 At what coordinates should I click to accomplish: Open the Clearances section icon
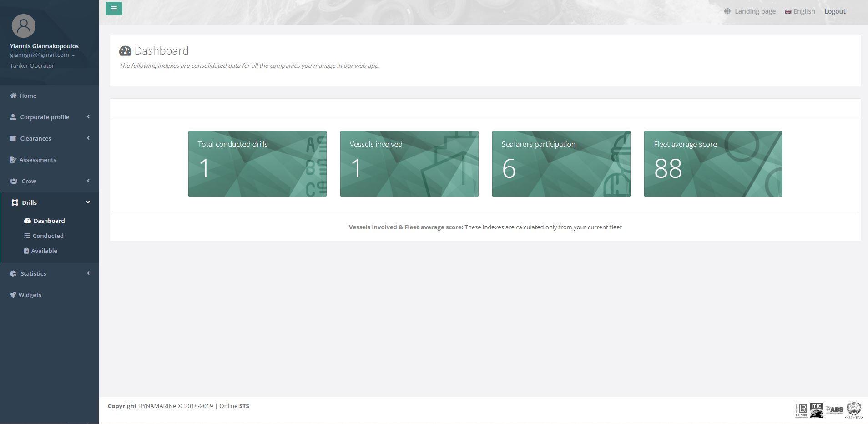13,138
